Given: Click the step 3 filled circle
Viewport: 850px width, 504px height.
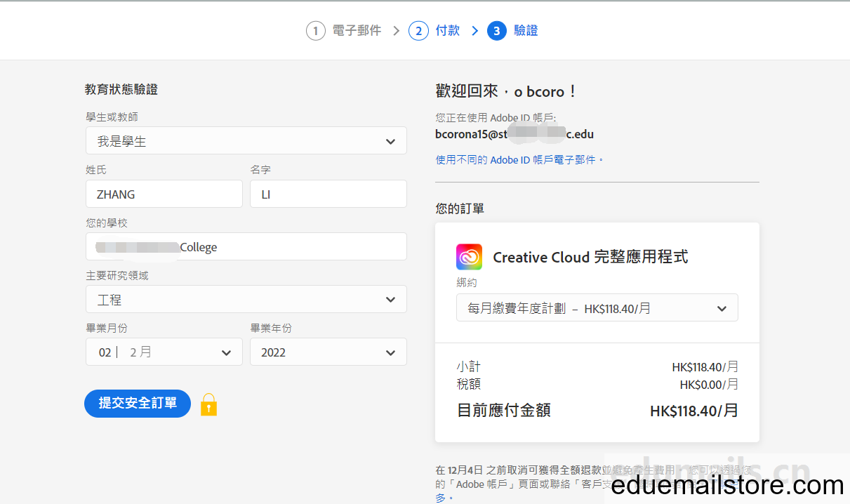Looking at the screenshot, I should pyautogui.click(x=497, y=31).
